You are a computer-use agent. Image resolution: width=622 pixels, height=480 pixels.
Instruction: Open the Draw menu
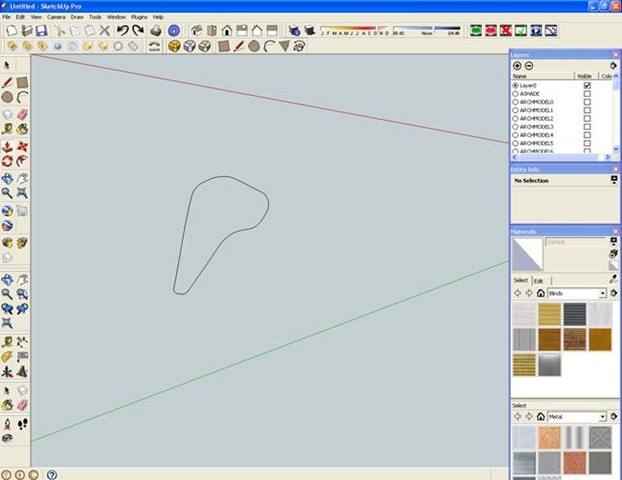click(x=77, y=17)
